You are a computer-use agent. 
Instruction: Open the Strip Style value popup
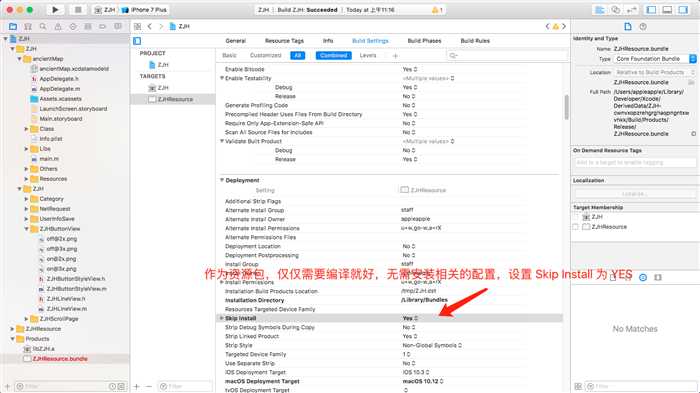(x=432, y=345)
